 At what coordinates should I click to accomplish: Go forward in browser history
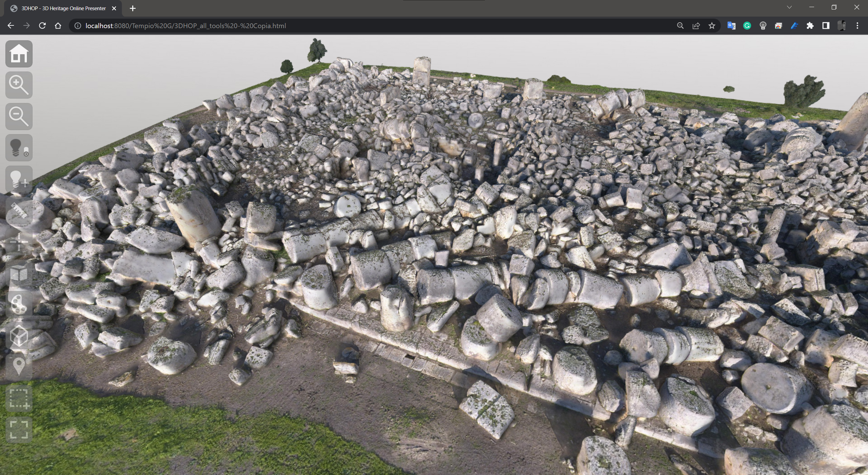tap(26, 26)
